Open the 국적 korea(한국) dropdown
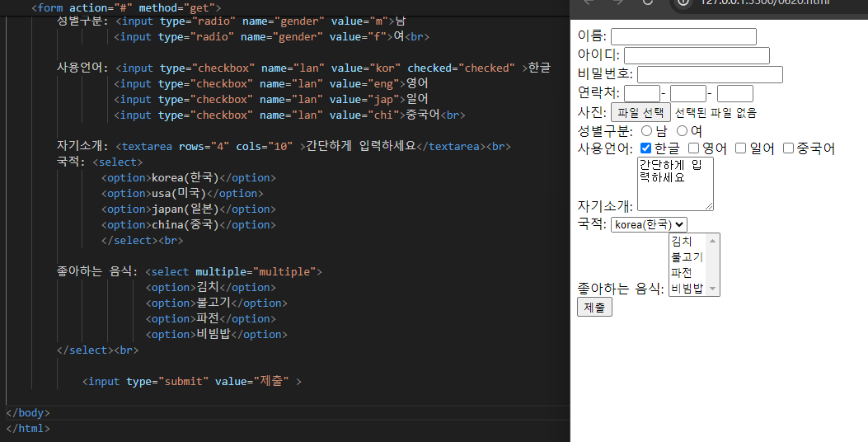 pos(649,224)
